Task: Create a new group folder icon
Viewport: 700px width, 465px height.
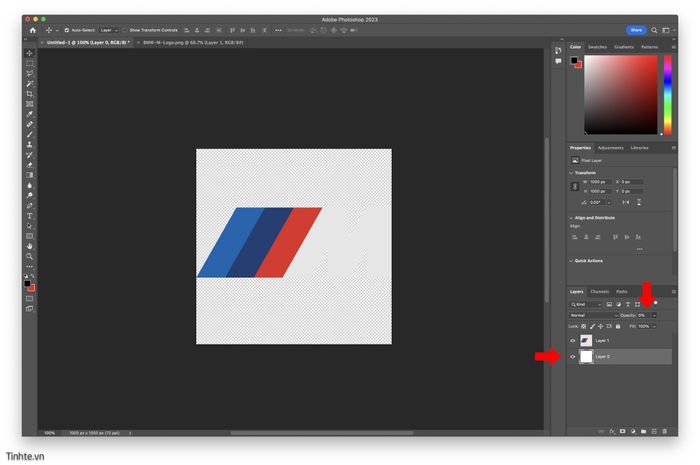Action: 643,432
